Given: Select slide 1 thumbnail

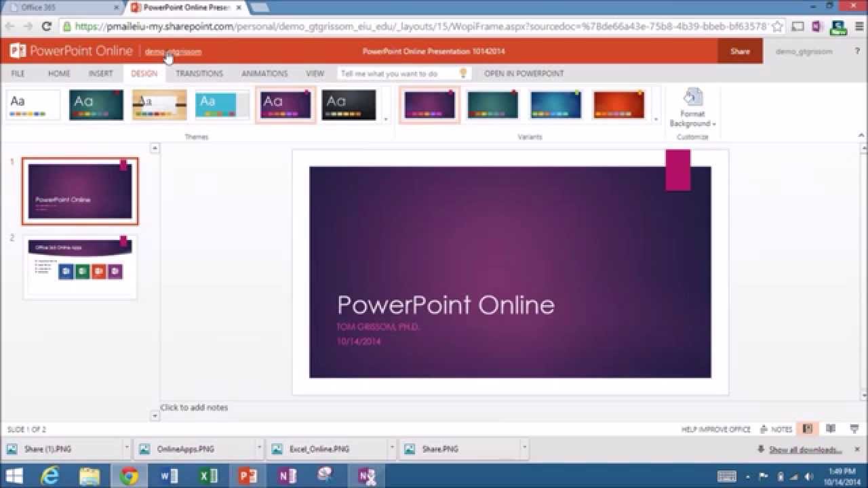Looking at the screenshot, I should (x=80, y=191).
